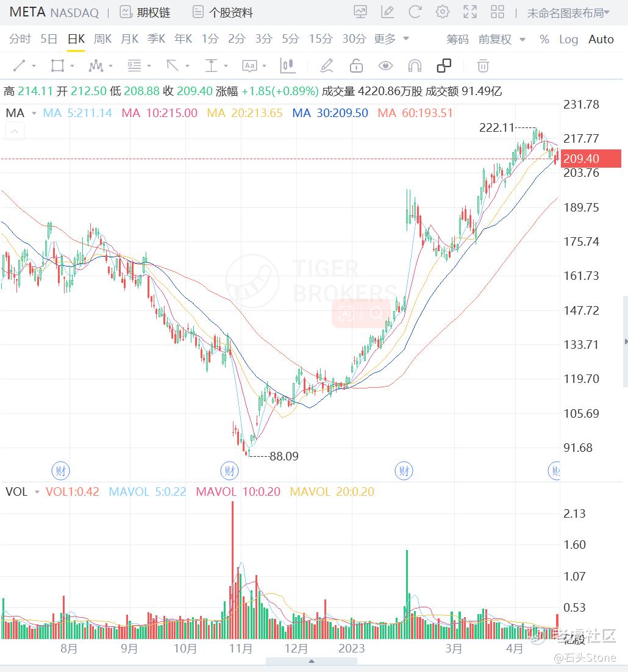Expand the 未命名图表布局 layout dropdown

pos(568,13)
